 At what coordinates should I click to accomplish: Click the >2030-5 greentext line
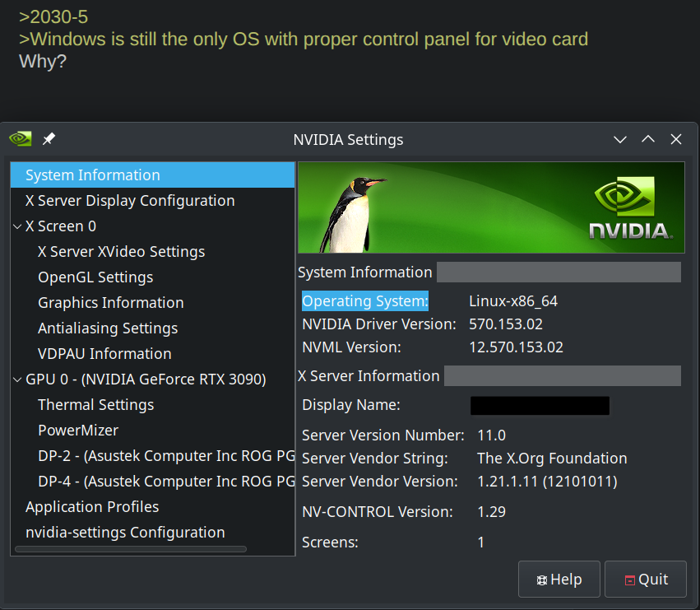pyautogui.click(x=53, y=17)
